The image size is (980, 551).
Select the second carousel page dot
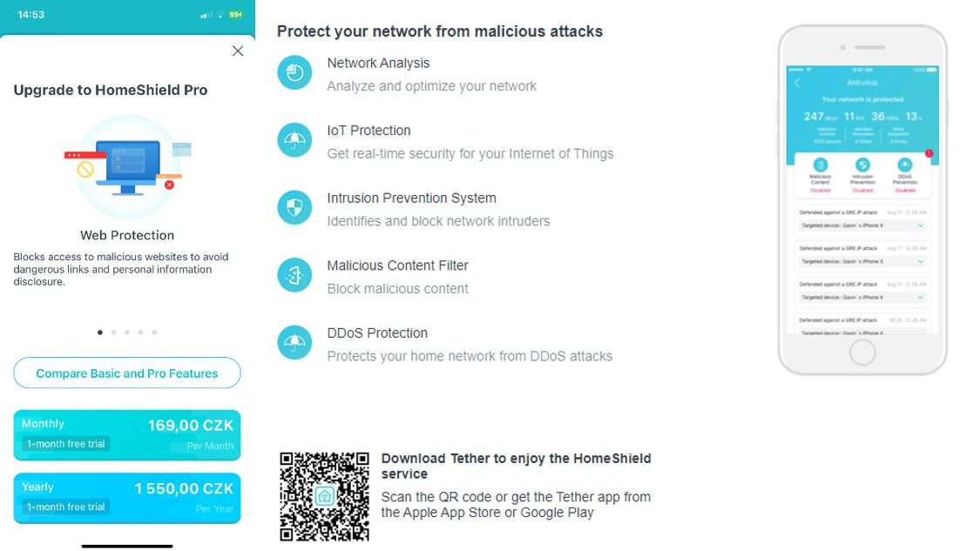pyautogui.click(x=114, y=333)
